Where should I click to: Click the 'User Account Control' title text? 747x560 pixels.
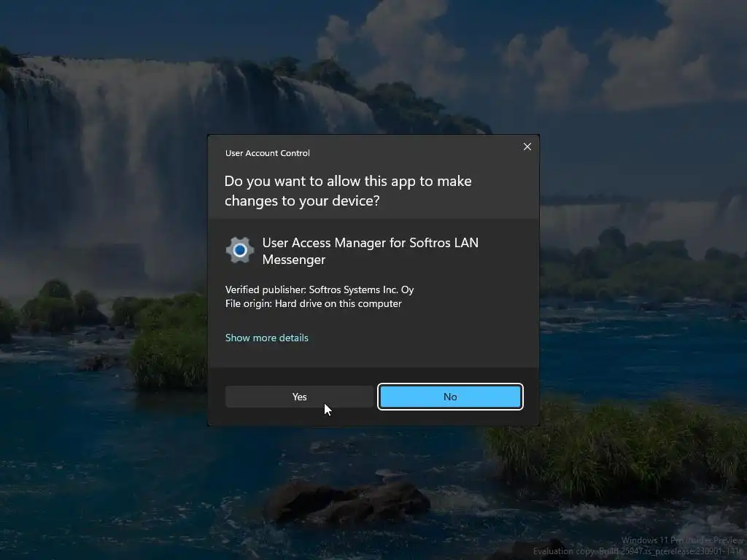pyautogui.click(x=267, y=153)
